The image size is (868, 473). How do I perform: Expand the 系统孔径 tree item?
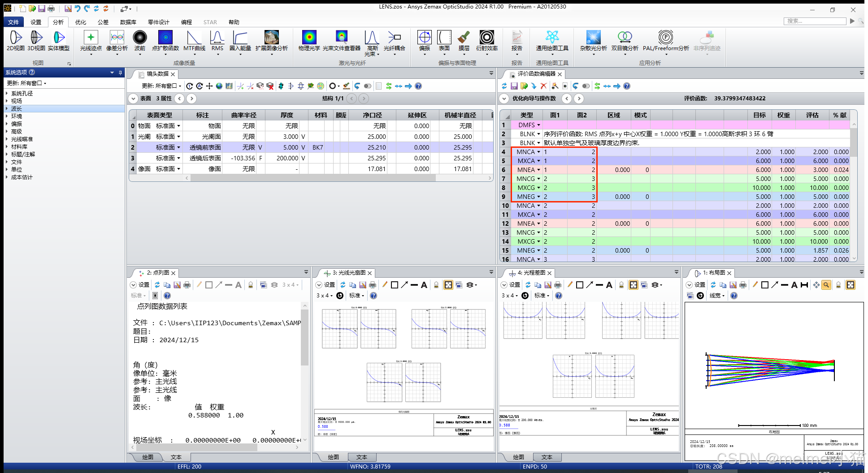click(7, 94)
